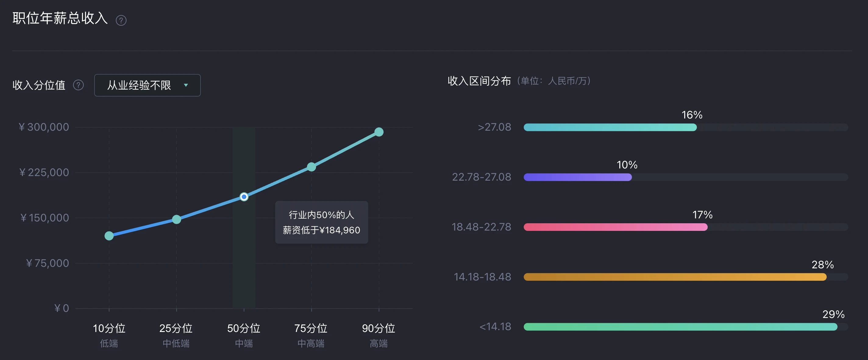The height and width of the screenshot is (360, 868).
Task: Click the tooltip showing ¥184,960 salary
Action: (322, 222)
